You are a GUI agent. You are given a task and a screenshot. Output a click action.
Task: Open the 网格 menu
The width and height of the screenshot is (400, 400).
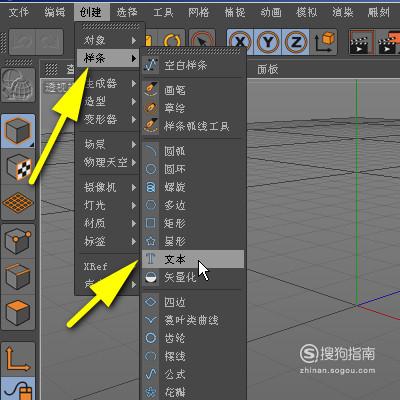pos(199,13)
